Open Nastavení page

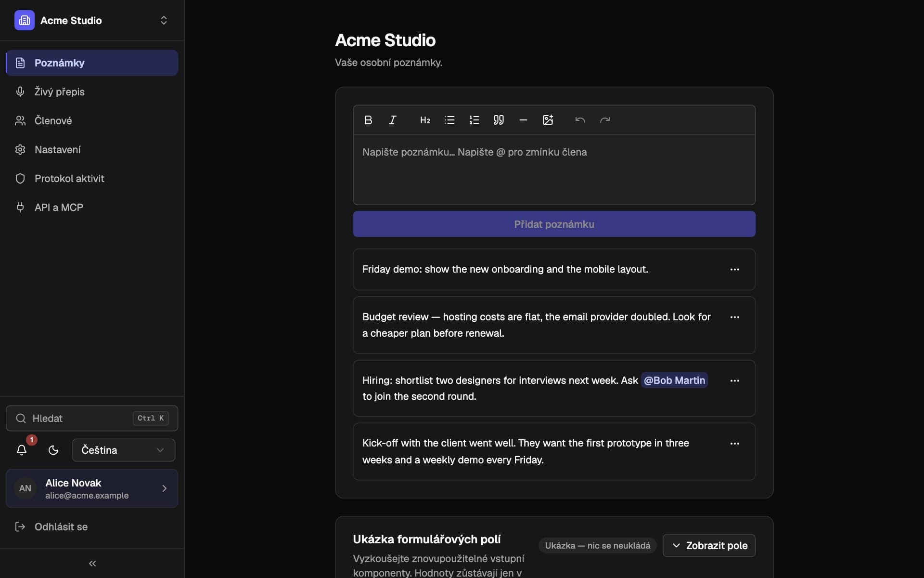tap(92, 149)
